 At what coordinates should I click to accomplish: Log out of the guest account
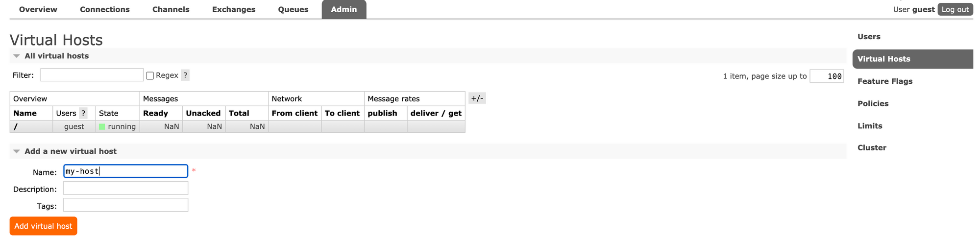coord(955,9)
